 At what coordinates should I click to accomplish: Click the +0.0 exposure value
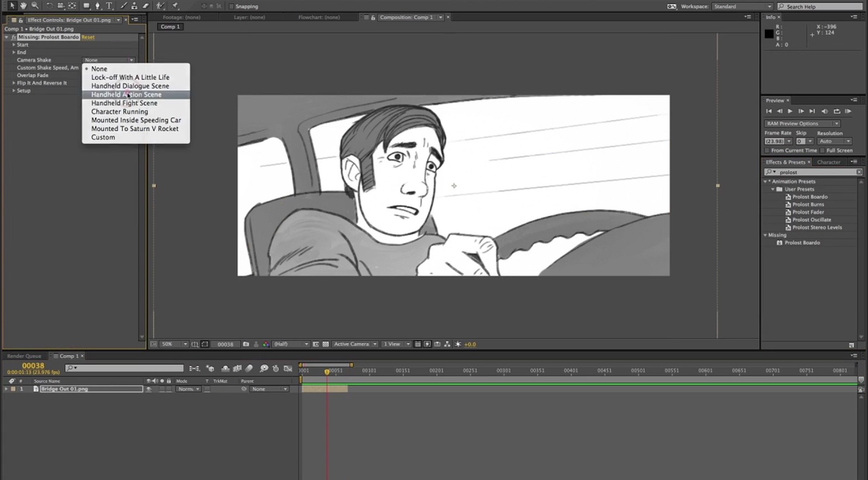point(470,344)
